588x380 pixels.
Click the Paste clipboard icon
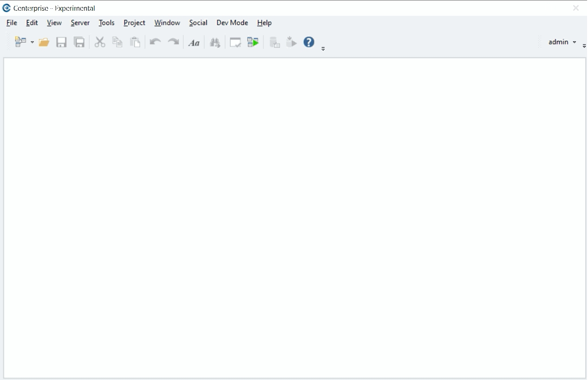(x=135, y=42)
